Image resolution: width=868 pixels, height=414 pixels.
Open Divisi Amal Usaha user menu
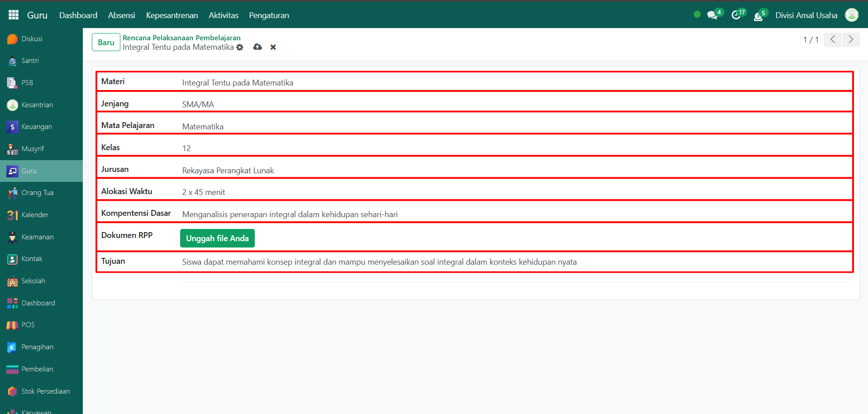(x=806, y=15)
